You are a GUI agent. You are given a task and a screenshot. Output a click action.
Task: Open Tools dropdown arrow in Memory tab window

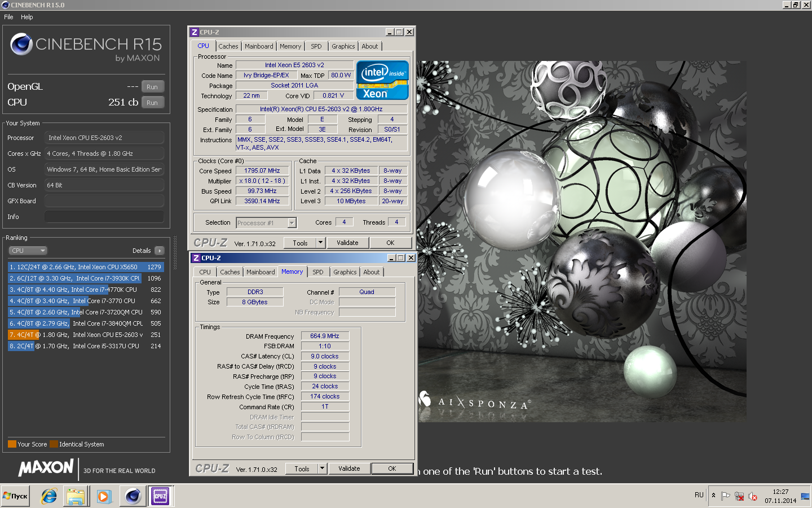[x=322, y=468]
